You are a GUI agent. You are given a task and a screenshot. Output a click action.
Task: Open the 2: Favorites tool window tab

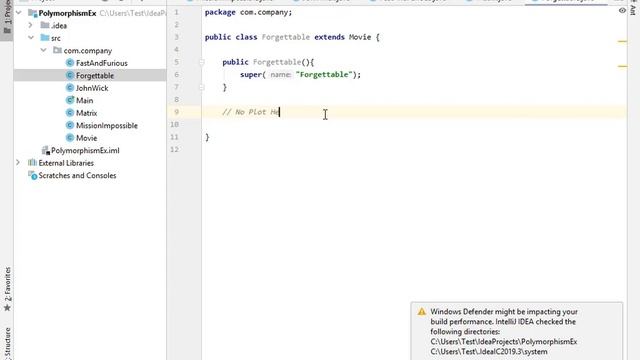click(x=7, y=289)
